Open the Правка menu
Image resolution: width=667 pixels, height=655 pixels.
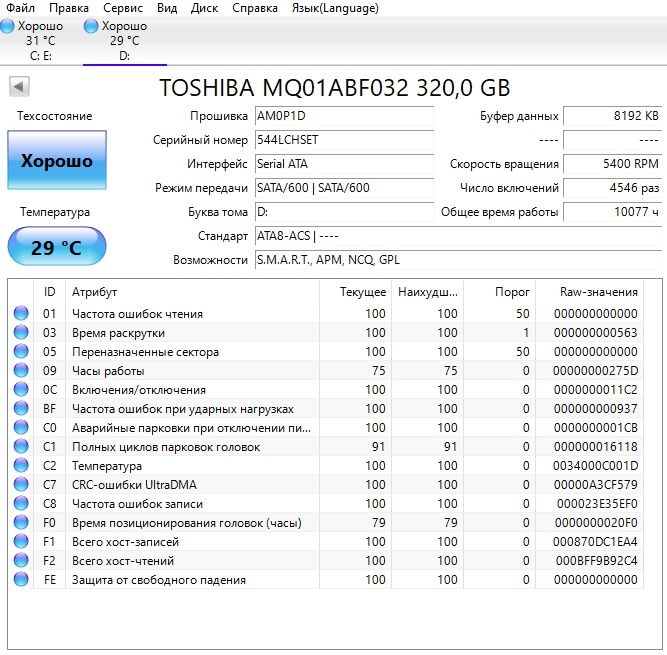(x=68, y=8)
